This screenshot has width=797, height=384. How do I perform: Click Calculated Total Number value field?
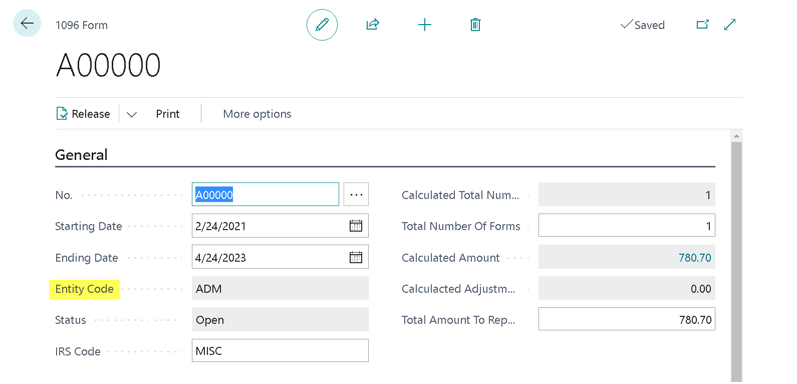(627, 194)
